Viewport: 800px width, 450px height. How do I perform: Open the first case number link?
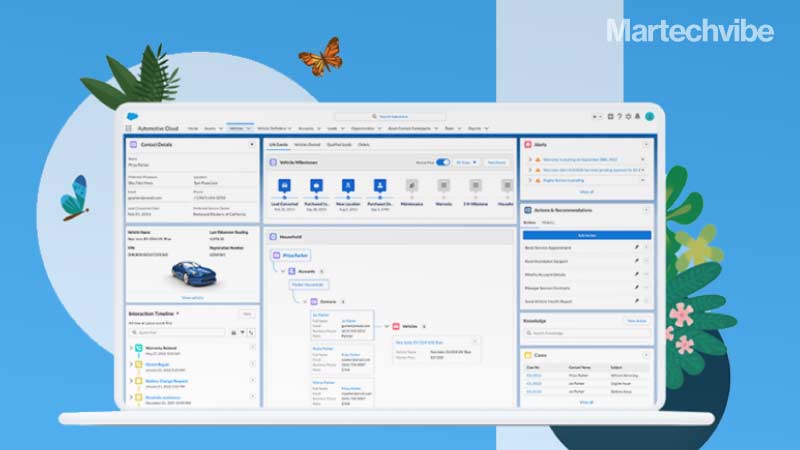click(534, 376)
